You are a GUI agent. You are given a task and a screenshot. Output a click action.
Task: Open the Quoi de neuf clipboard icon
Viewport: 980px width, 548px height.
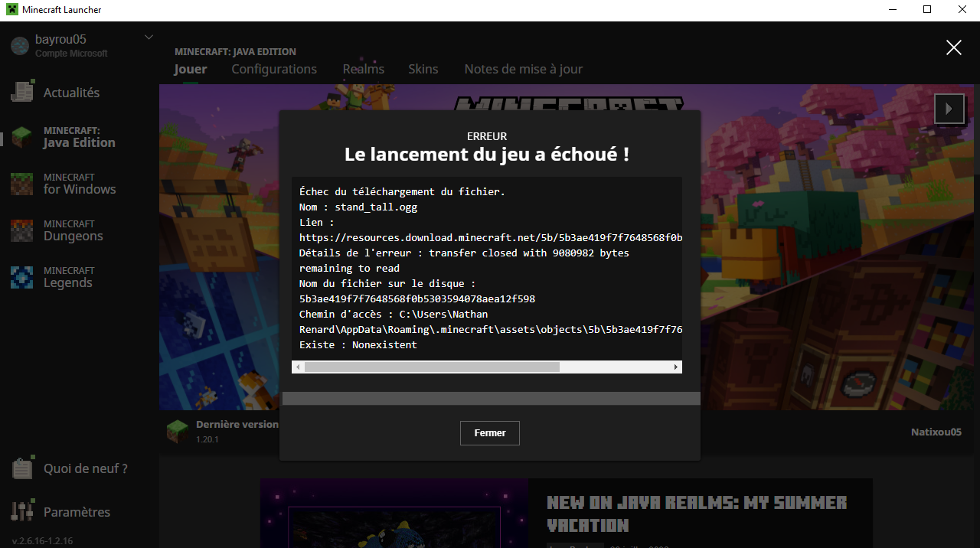[x=22, y=468]
